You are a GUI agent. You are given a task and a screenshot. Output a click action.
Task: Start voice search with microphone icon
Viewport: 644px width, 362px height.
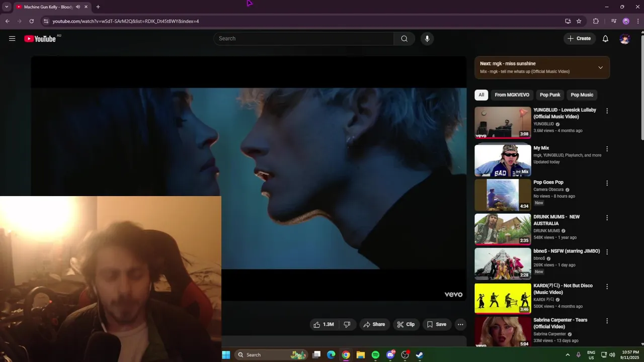click(427, 39)
